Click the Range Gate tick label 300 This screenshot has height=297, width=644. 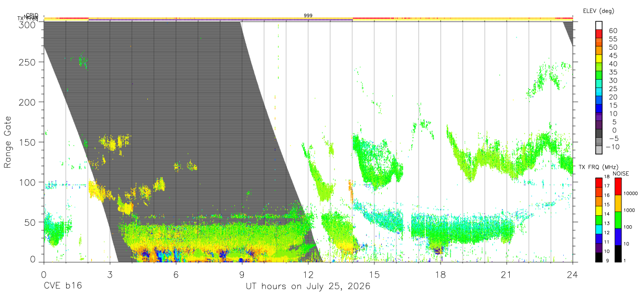(x=27, y=24)
